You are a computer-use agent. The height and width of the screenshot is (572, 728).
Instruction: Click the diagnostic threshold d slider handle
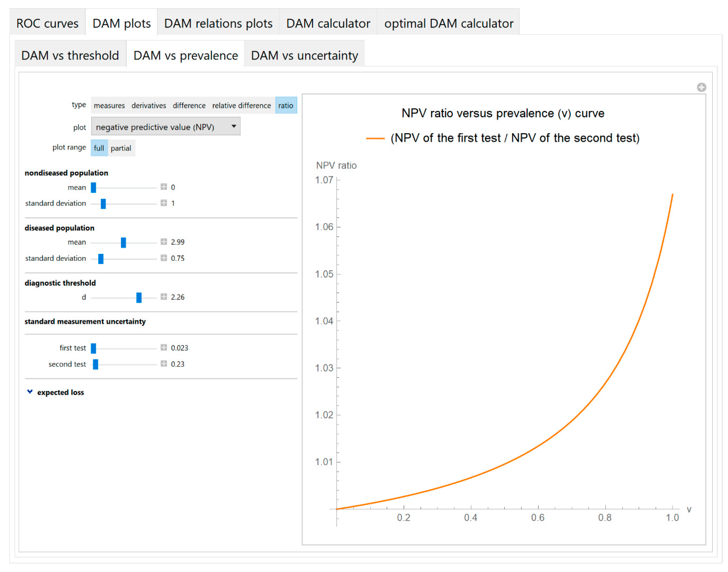(x=139, y=297)
